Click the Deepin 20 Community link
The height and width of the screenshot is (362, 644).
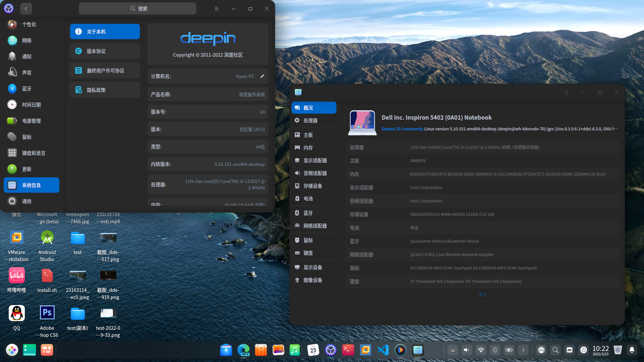(402, 129)
